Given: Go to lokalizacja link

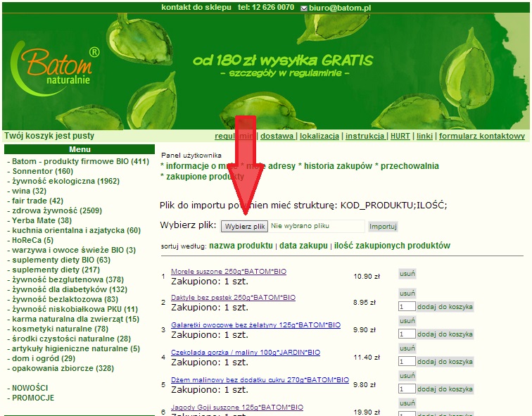Looking at the screenshot, I should [319, 136].
